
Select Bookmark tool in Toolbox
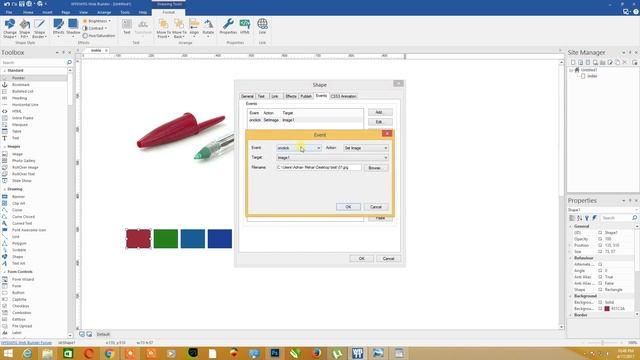pos(21,84)
